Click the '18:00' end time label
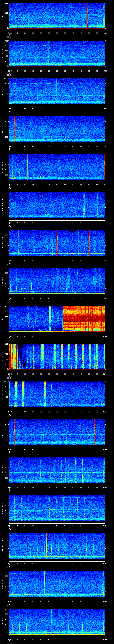Screen dimensions: 114x644 pos(105,639)
